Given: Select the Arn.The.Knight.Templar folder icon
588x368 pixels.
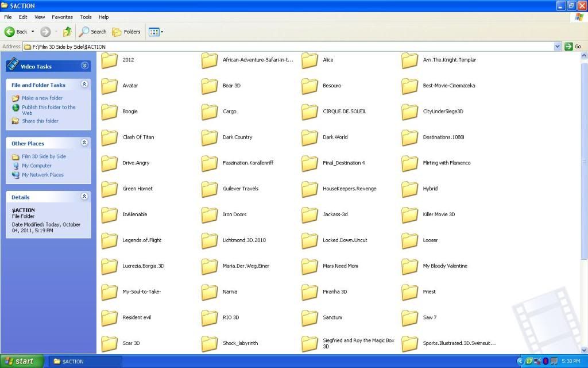Looking at the screenshot, I should (x=409, y=60).
